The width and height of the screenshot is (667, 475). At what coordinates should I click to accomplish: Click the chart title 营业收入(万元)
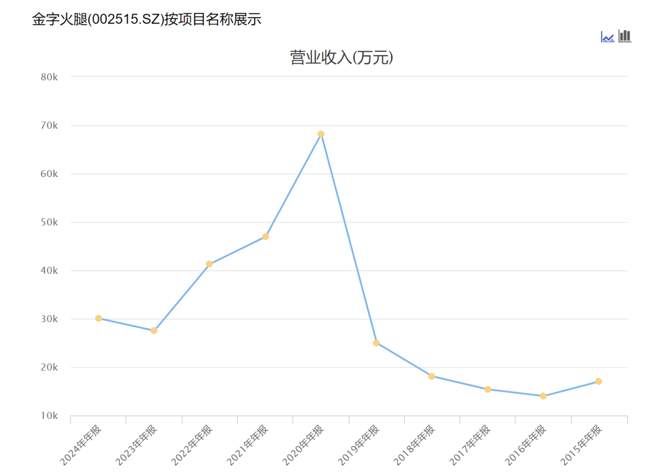click(342, 57)
